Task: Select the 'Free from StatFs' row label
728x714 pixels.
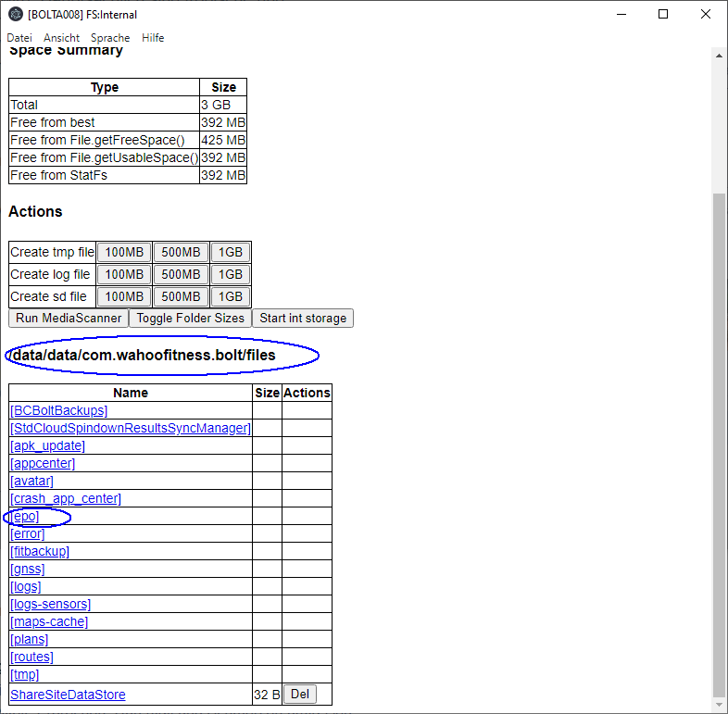Action: point(58,175)
